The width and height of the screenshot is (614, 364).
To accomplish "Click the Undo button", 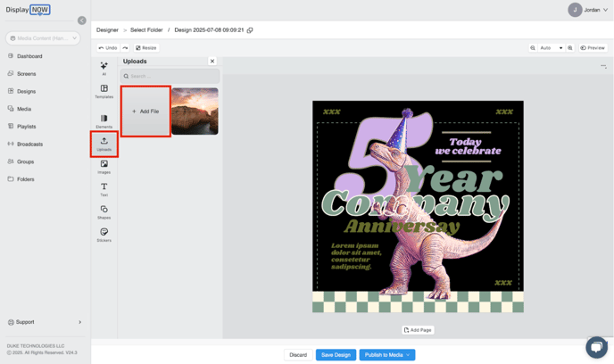I will click(x=108, y=48).
